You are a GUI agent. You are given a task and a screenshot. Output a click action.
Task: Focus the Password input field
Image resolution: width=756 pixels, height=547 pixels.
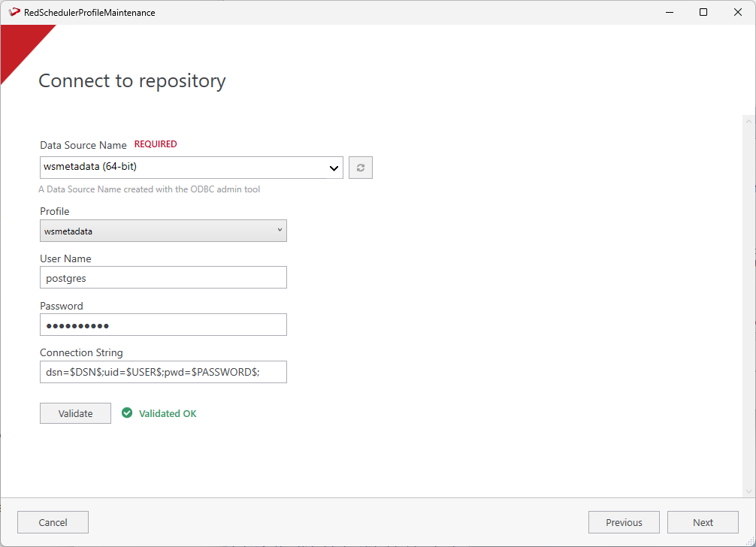(163, 325)
